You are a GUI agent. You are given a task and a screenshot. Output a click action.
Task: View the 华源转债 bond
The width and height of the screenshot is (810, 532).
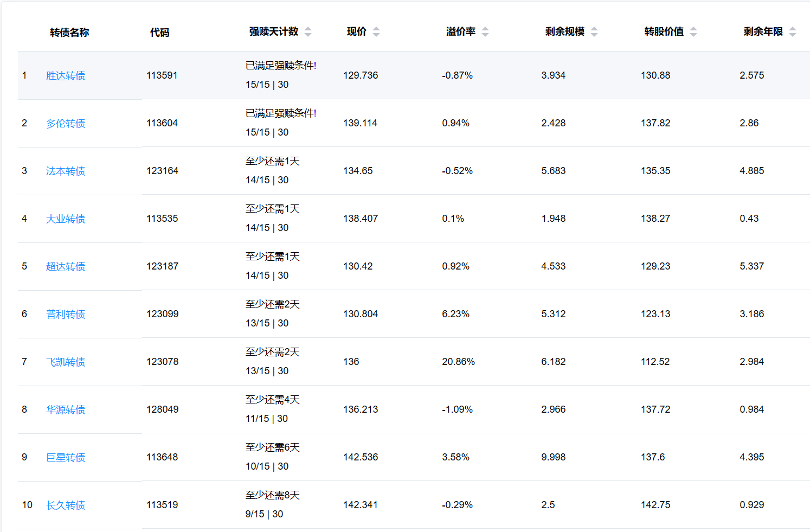[x=66, y=410]
